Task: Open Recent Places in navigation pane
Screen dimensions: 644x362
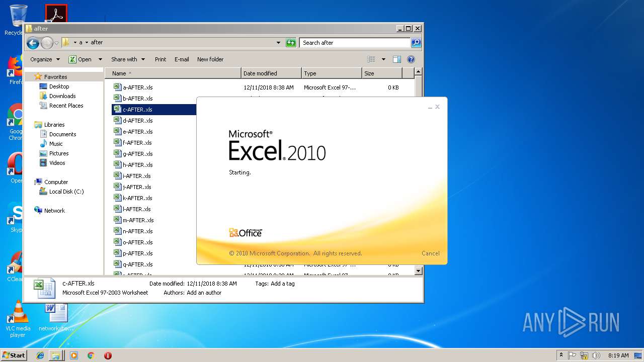Action: pos(66,106)
